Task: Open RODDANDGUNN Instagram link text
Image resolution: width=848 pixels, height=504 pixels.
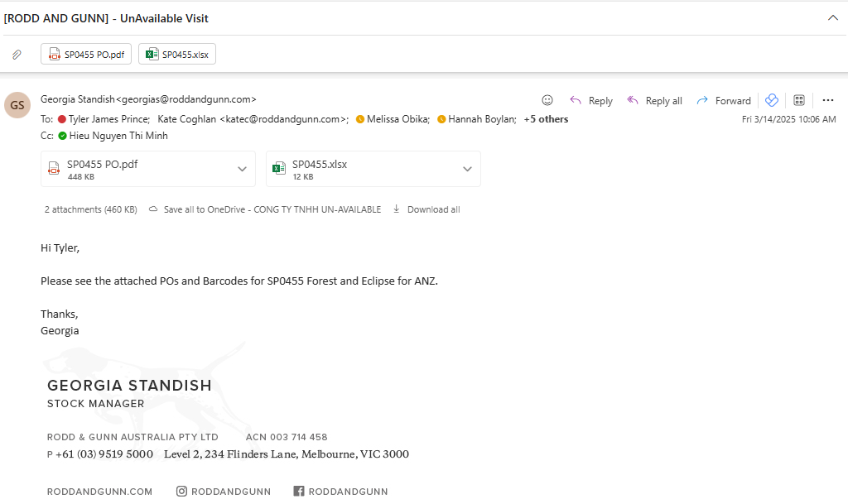Action: [231, 492]
